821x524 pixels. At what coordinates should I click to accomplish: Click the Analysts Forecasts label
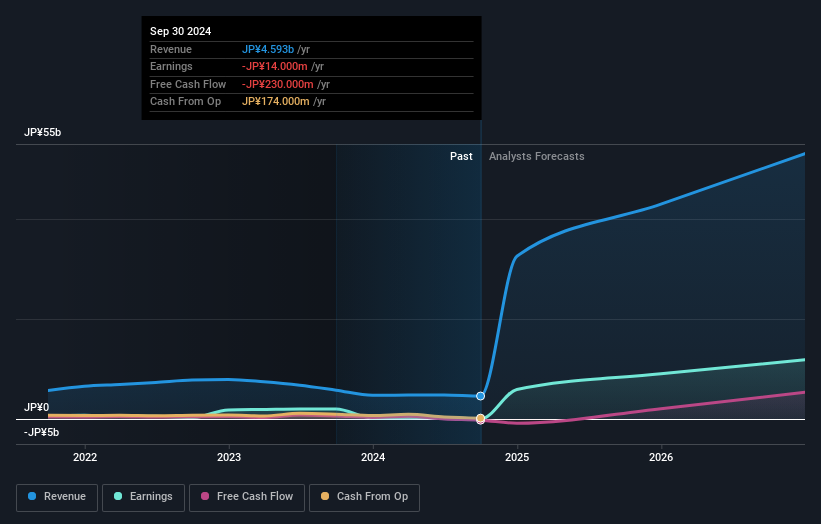(x=537, y=157)
